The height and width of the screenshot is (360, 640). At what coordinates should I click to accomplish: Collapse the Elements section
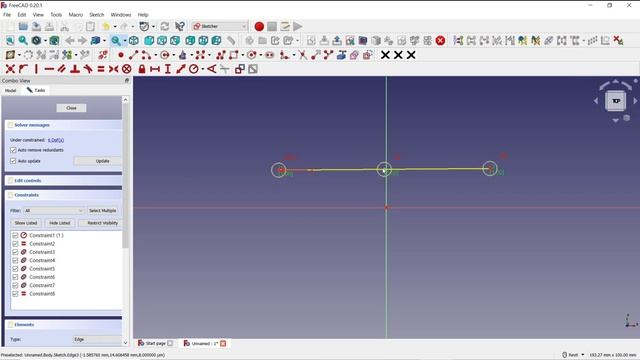pos(63,324)
